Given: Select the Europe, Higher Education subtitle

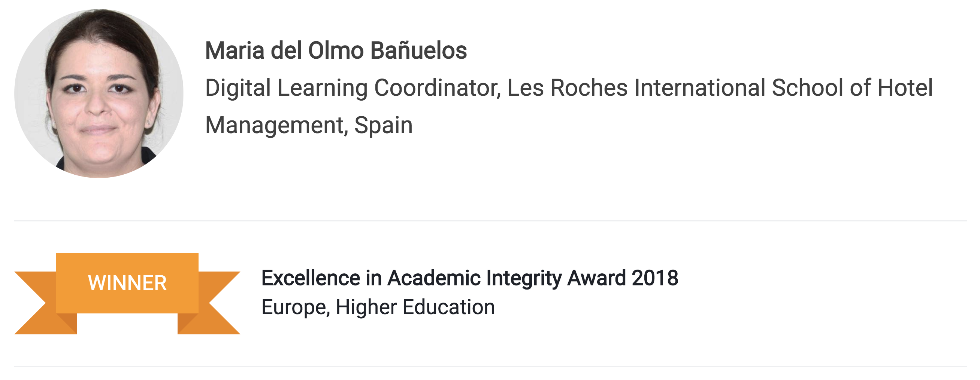Looking at the screenshot, I should [378, 307].
